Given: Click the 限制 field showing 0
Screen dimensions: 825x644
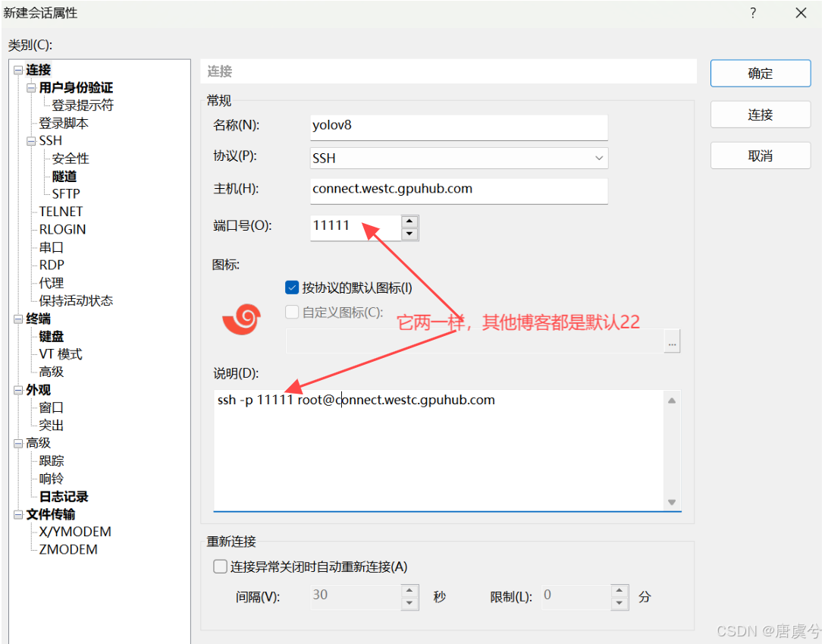Looking at the screenshot, I should 576,597.
